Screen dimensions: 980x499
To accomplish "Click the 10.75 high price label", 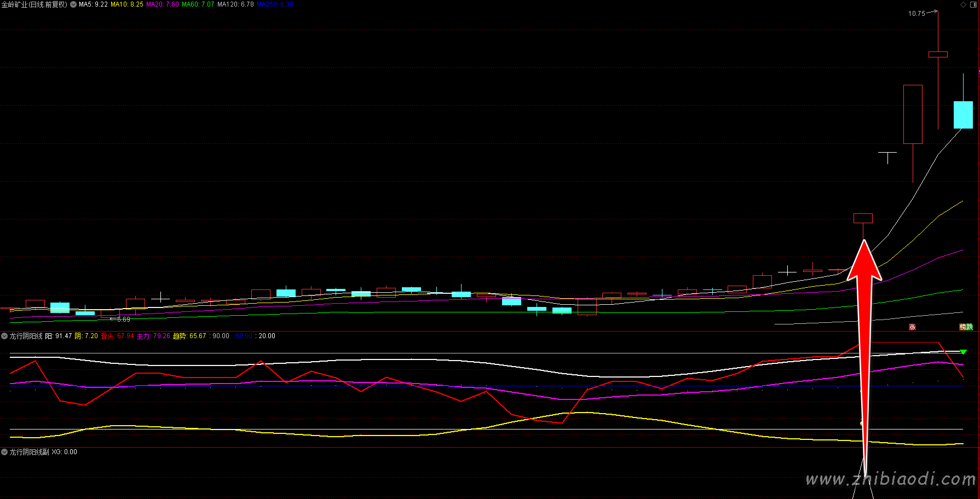I will pos(916,14).
